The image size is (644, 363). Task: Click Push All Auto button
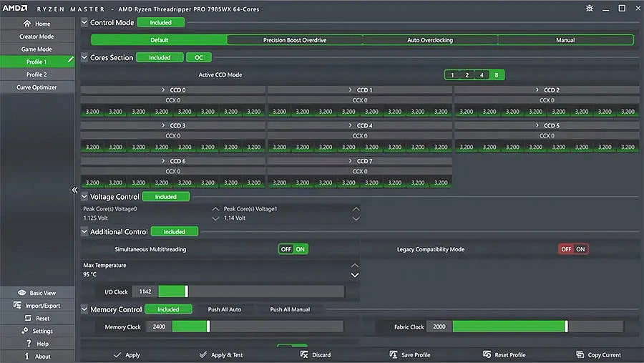[x=225, y=309]
